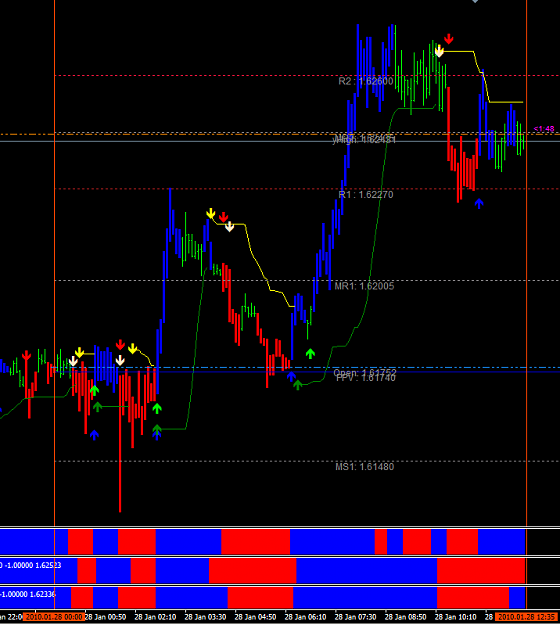Image resolution: width=560 pixels, height=625 pixels.
Task: Click the 28 Jan 03:30 time axis label
Action: (205, 617)
